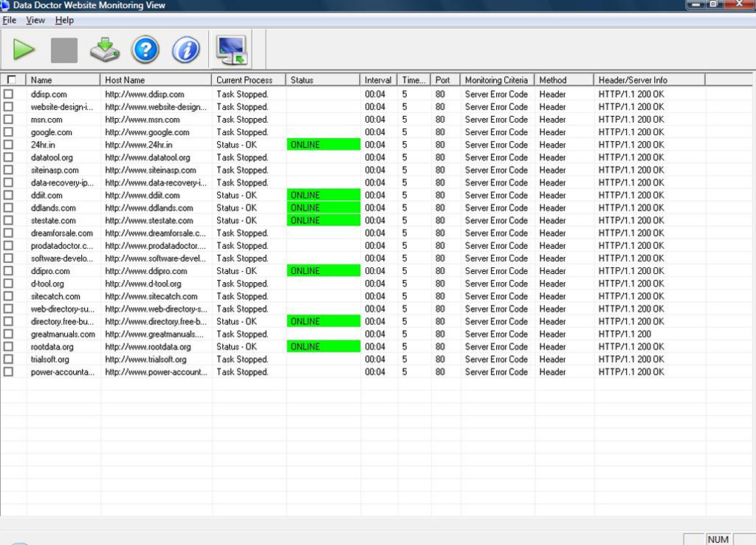The width and height of the screenshot is (756, 545).
Task: Select "Server Error Code" in the ddisp.com row
Action: pos(496,94)
